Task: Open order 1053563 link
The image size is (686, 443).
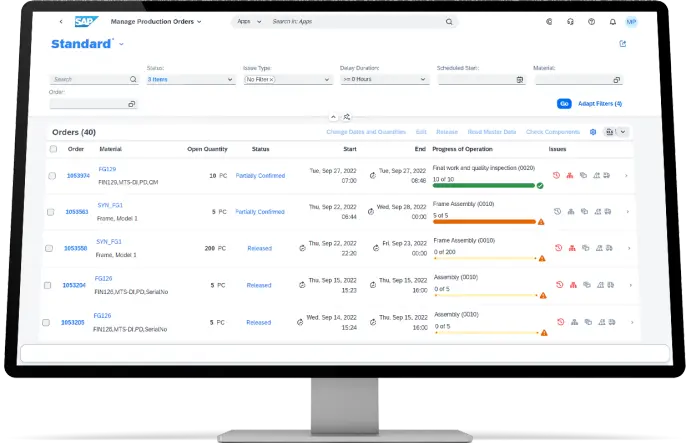Action: click(x=77, y=212)
